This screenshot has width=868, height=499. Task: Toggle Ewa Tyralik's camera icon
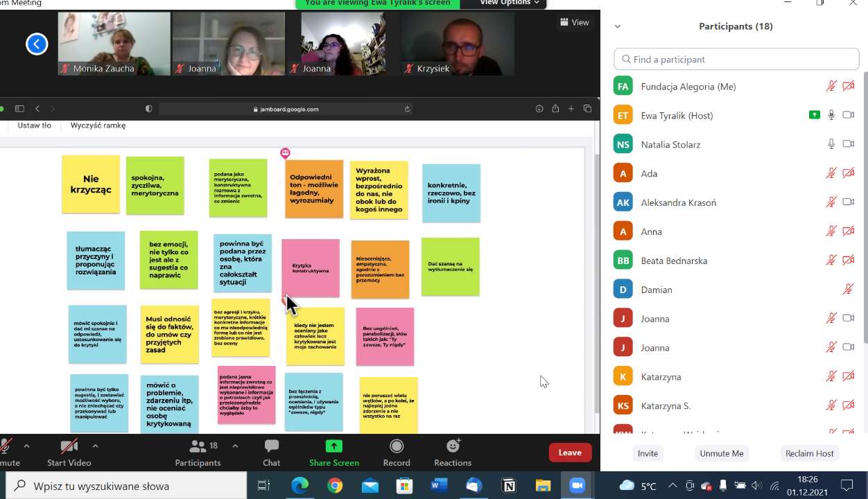click(x=848, y=115)
